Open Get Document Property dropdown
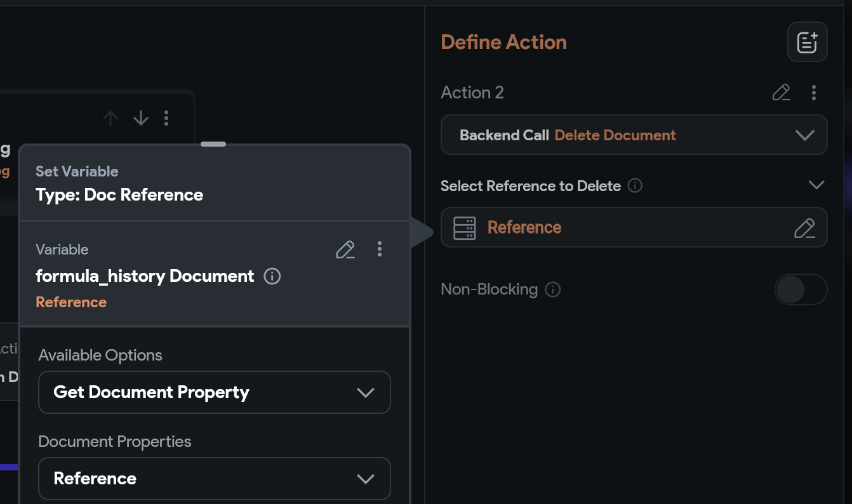 click(214, 392)
